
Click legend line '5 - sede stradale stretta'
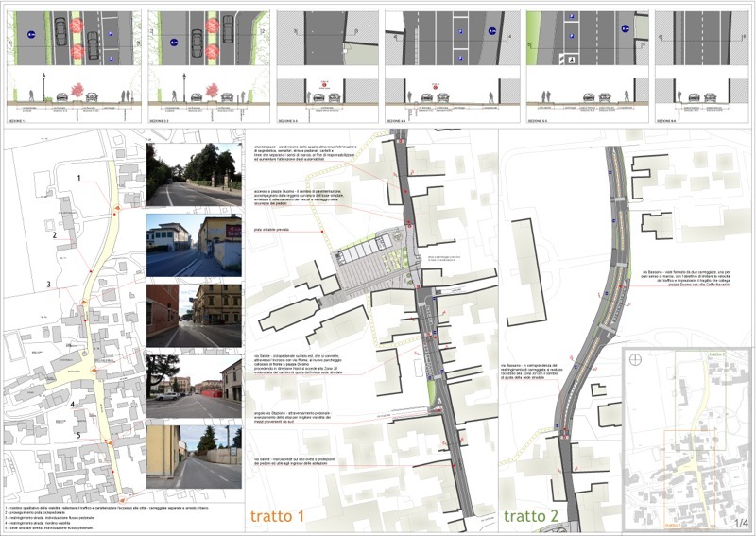click(x=49, y=528)
